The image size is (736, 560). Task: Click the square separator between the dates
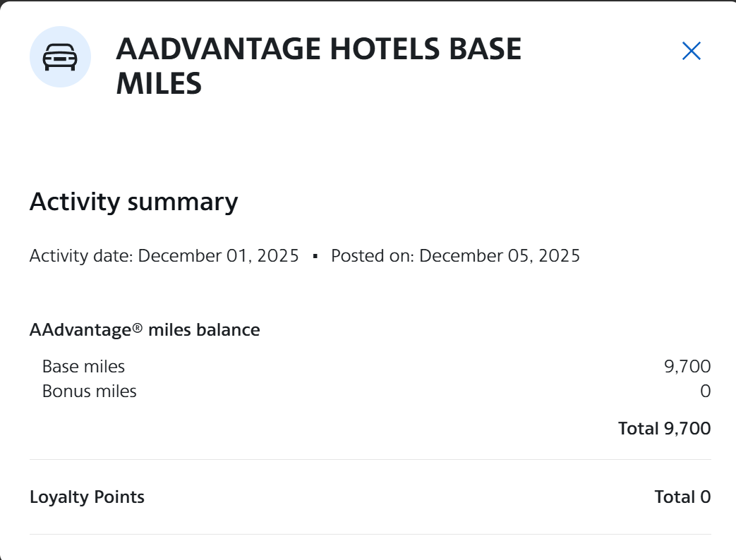click(x=315, y=256)
